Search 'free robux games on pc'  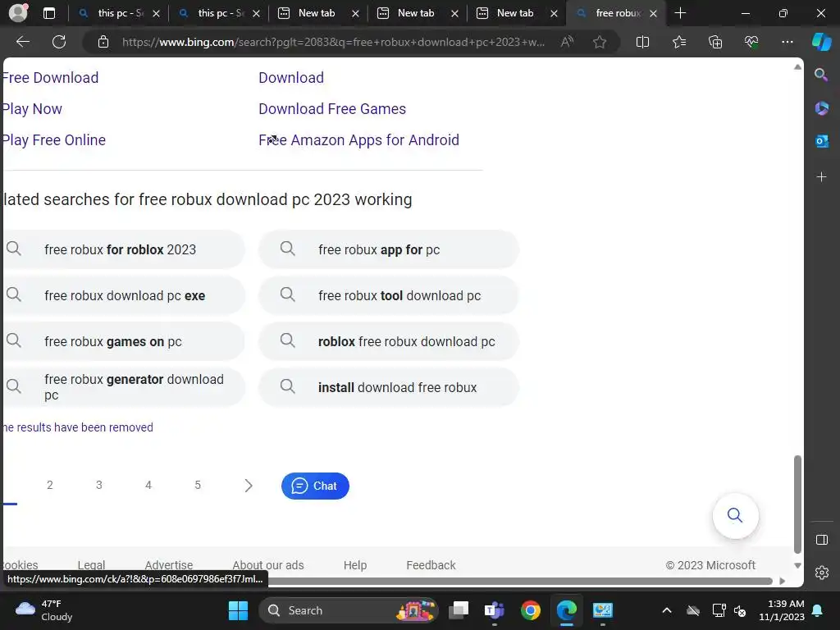pyautogui.click(x=123, y=341)
